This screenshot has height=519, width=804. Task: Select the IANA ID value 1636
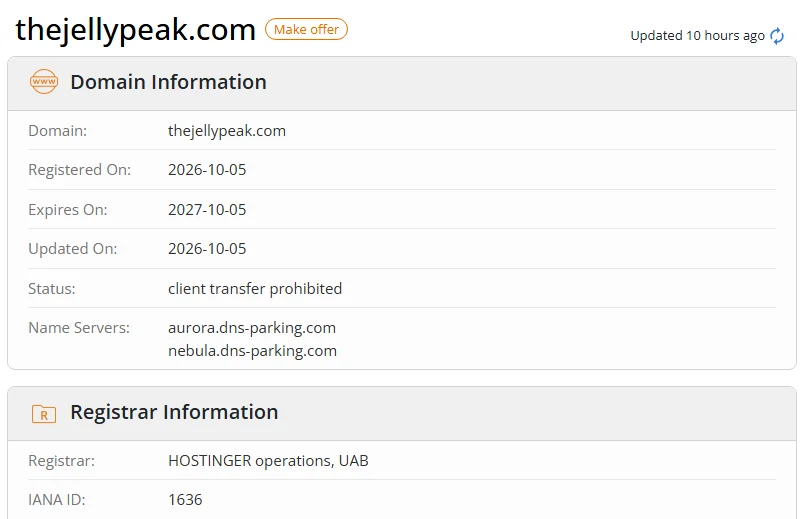point(185,500)
